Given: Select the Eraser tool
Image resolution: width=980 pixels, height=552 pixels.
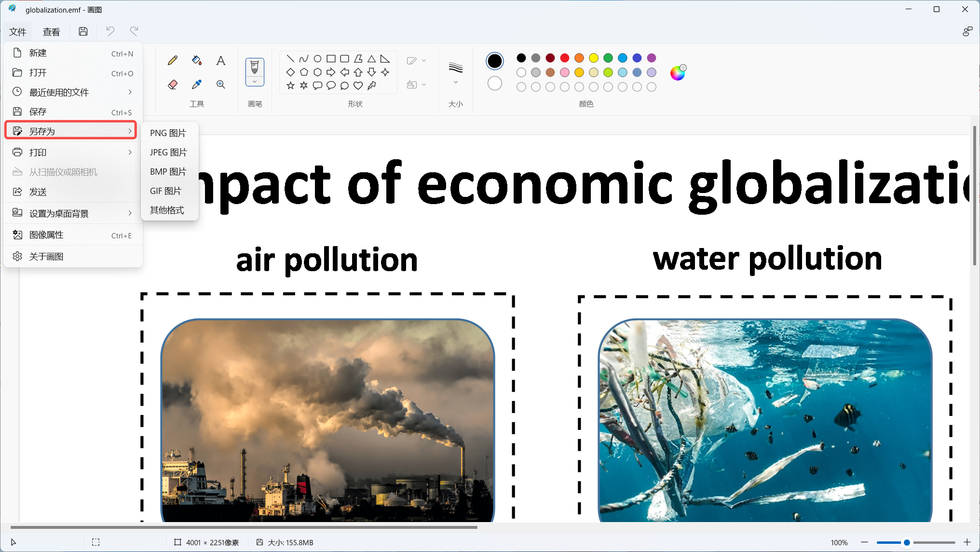Looking at the screenshot, I should click(x=173, y=84).
